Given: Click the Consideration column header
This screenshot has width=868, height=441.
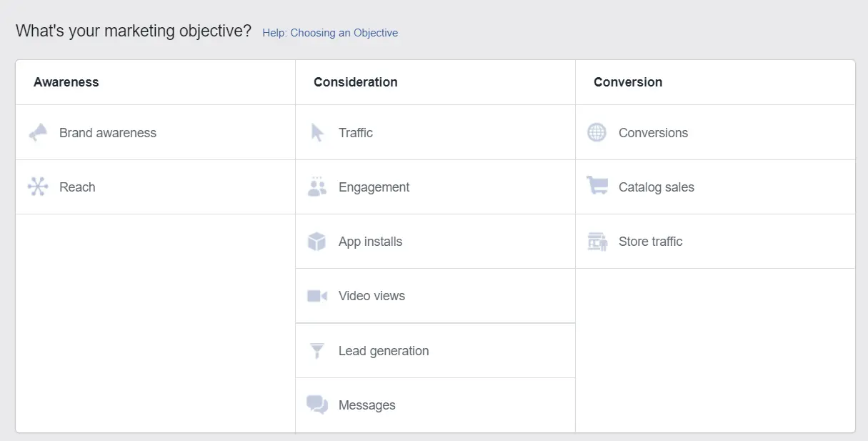Looking at the screenshot, I should (x=356, y=82).
